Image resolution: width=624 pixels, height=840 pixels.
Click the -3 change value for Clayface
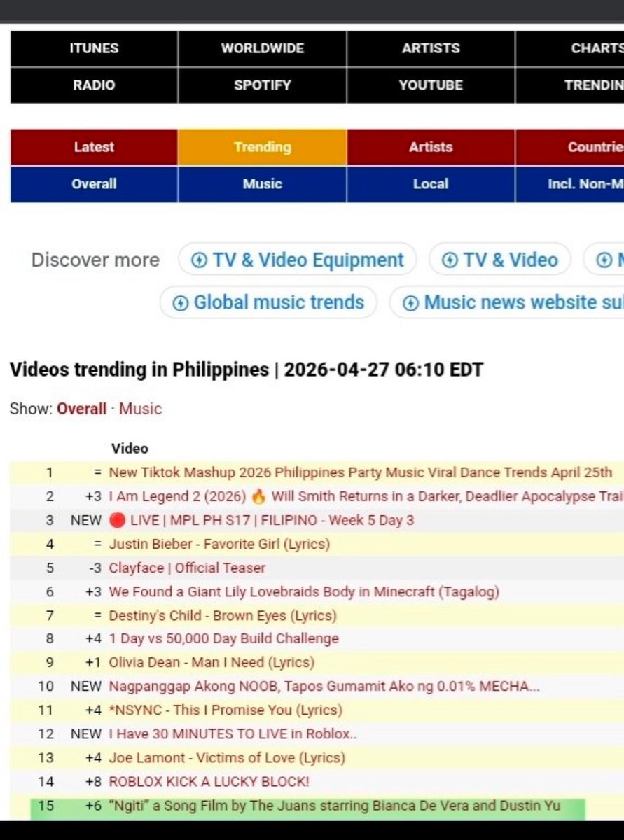(x=95, y=568)
